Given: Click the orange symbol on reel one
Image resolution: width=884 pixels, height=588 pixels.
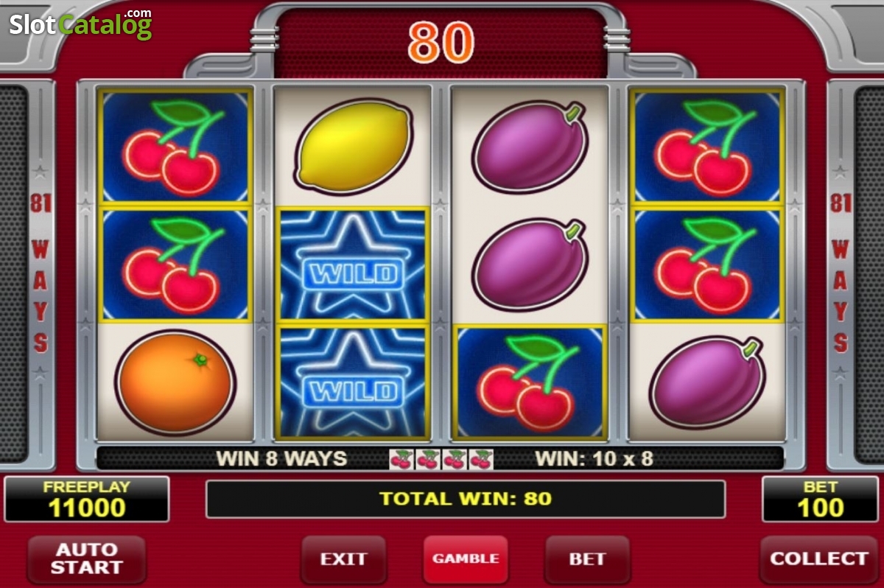Looking at the screenshot, I should 175,382.
